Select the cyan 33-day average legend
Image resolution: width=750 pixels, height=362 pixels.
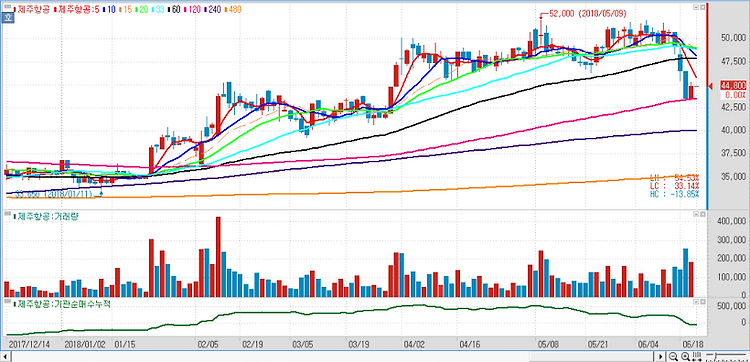[x=158, y=9]
